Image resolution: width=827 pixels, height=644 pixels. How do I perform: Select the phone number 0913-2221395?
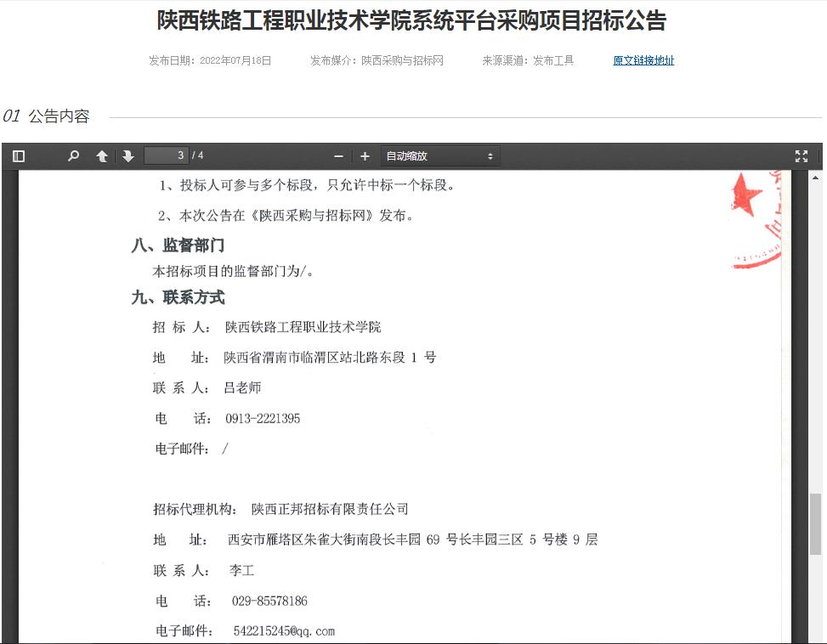[x=263, y=419]
